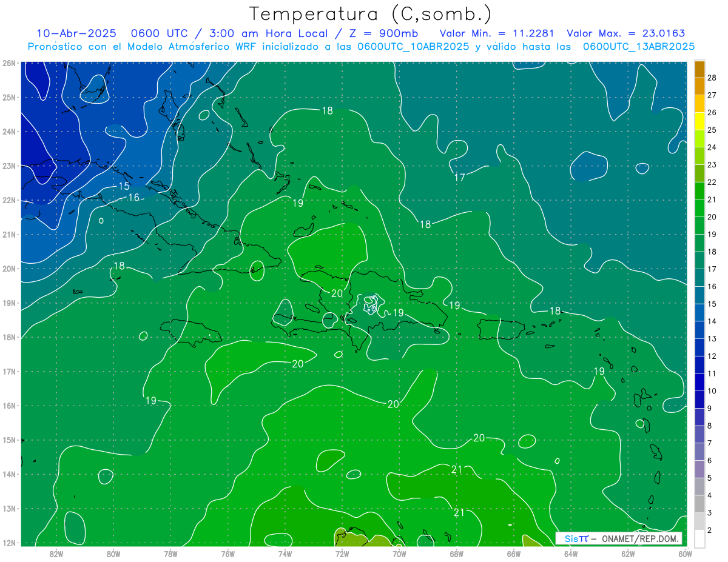The height and width of the screenshot is (562, 728).
Task: Click the title "Temperatura (C,somb.)"
Action: point(371,14)
